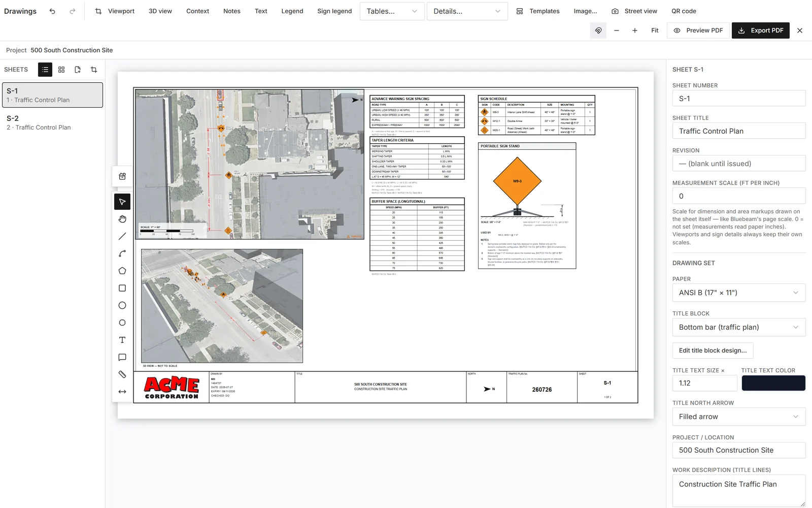This screenshot has width=812, height=508.
Task: Open the clapperboard icon above the drawing tools
Action: [122, 176]
